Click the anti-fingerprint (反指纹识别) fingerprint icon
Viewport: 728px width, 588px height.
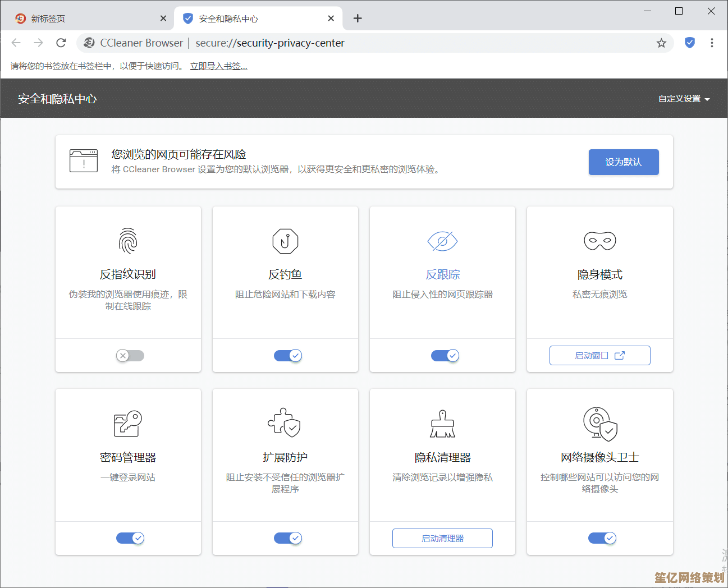tap(128, 241)
